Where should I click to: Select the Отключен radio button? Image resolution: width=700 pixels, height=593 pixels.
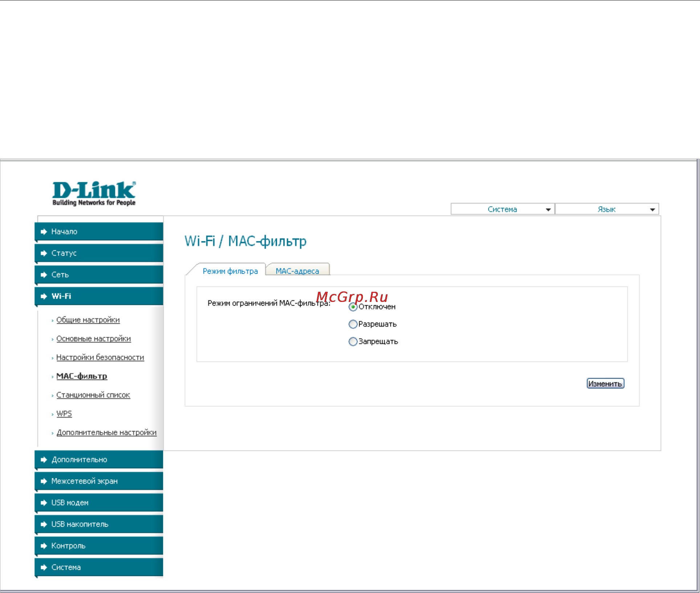click(353, 307)
